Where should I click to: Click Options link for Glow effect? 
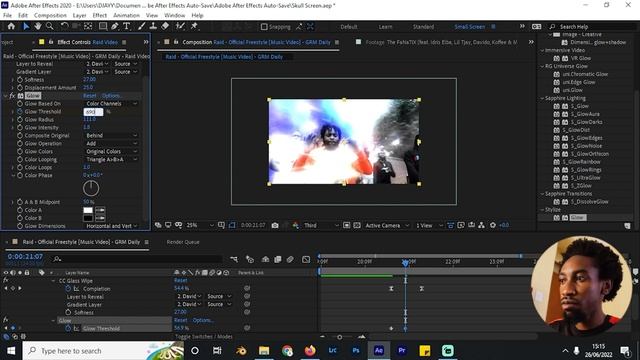click(x=111, y=96)
